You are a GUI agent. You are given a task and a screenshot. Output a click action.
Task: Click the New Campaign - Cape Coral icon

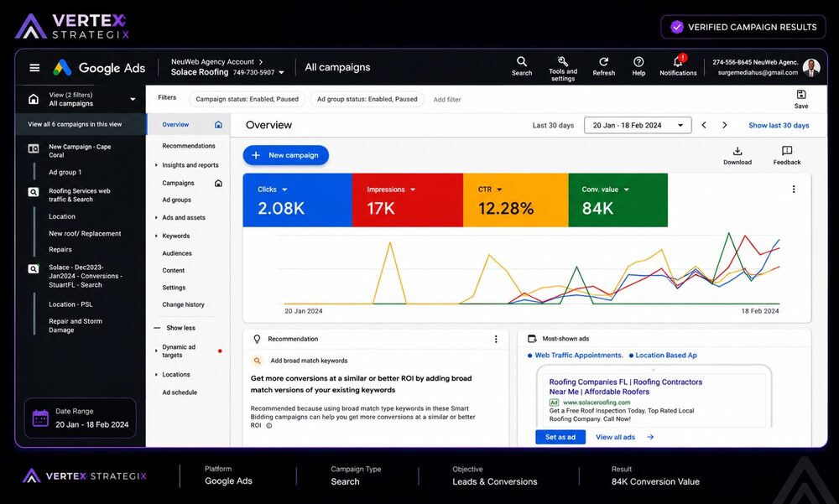34,148
